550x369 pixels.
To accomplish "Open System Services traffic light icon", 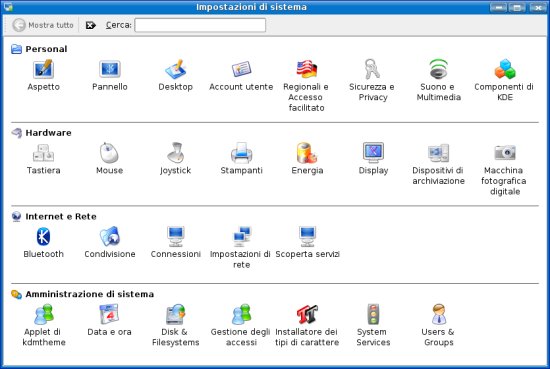I will (373, 314).
